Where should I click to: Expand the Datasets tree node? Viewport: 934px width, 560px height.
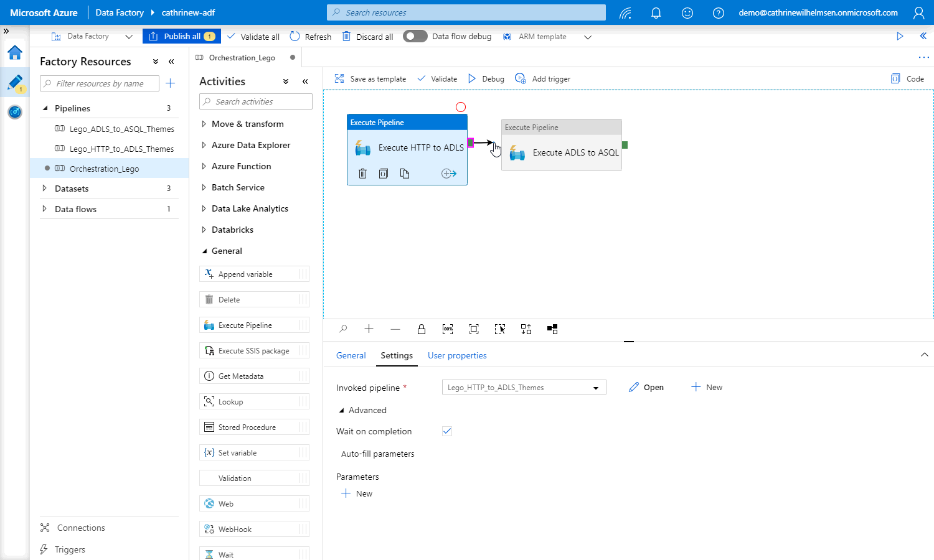click(x=72, y=189)
